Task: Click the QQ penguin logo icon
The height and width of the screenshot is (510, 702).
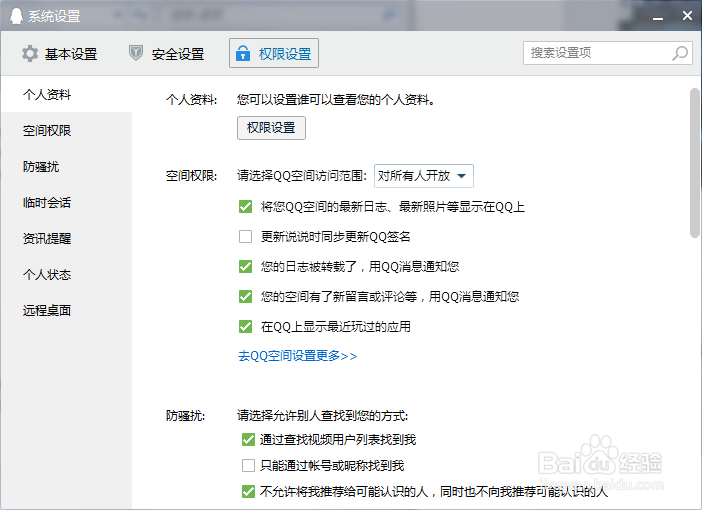Action: click(x=16, y=16)
